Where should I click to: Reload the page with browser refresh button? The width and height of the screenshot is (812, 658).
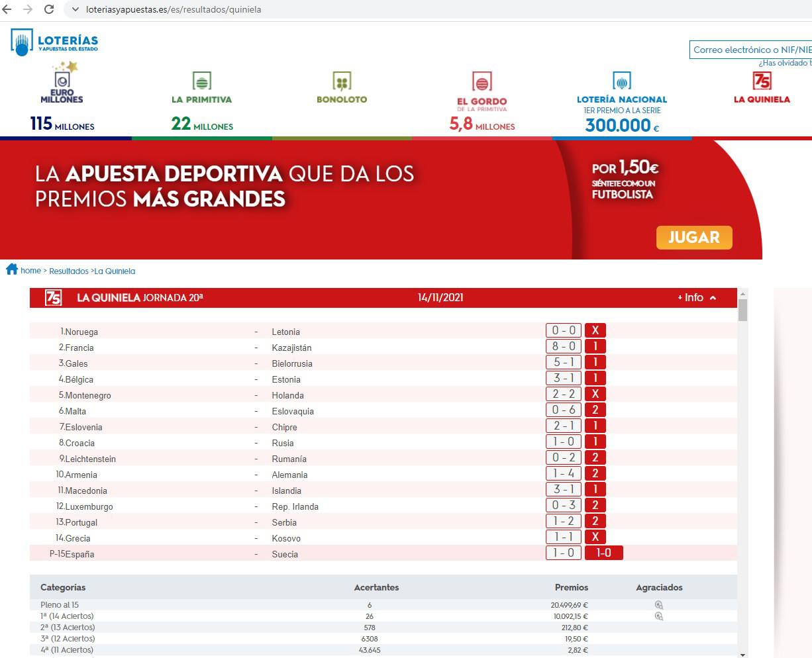click(48, 9)
